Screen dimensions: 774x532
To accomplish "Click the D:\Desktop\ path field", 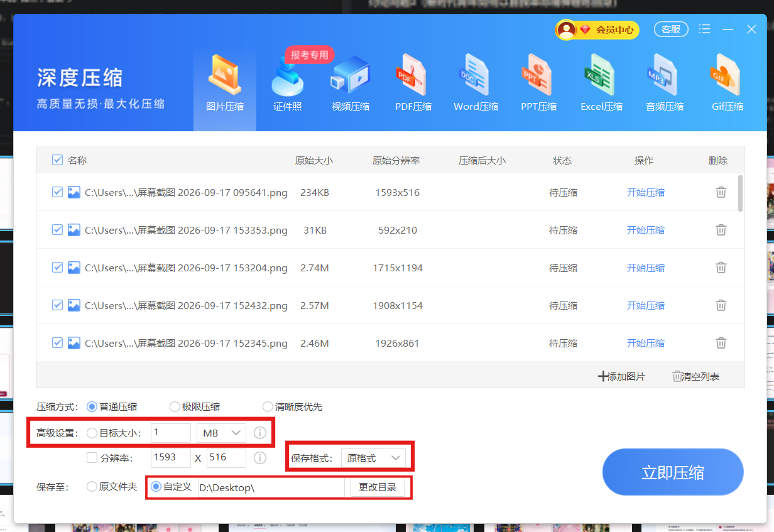I will tap(271, 487).
